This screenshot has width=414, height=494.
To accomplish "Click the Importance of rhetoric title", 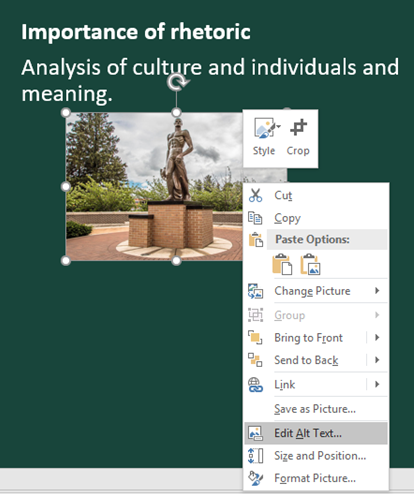I will [x=136, y=32].
